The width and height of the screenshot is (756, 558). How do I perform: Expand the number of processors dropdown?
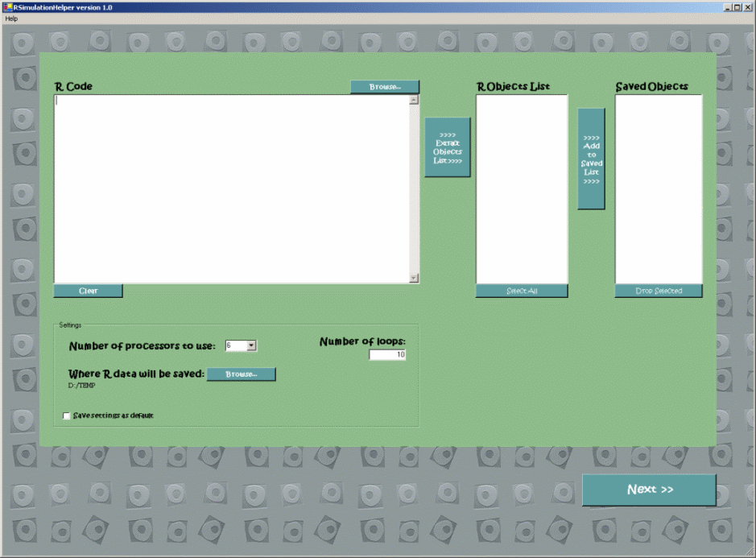(x=251, y=345)
